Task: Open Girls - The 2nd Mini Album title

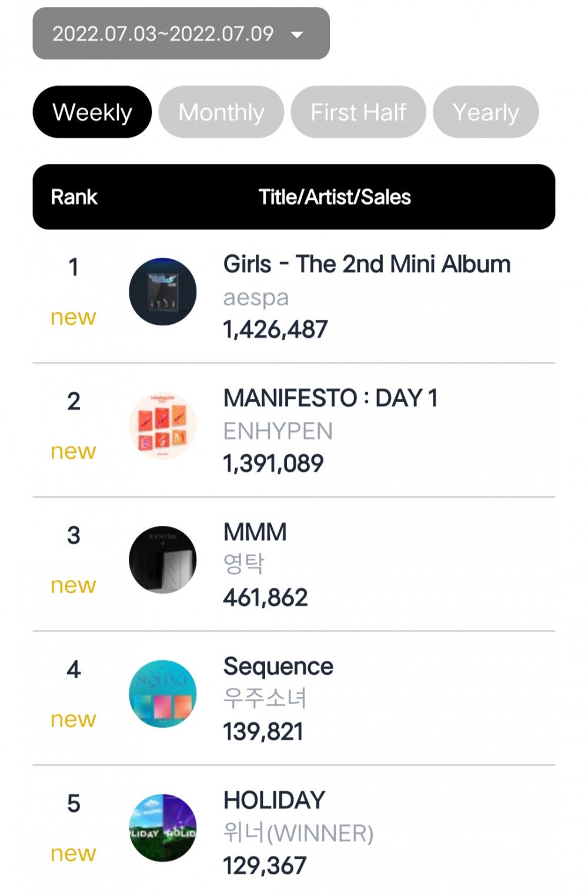Action: [x=367, y=265]
